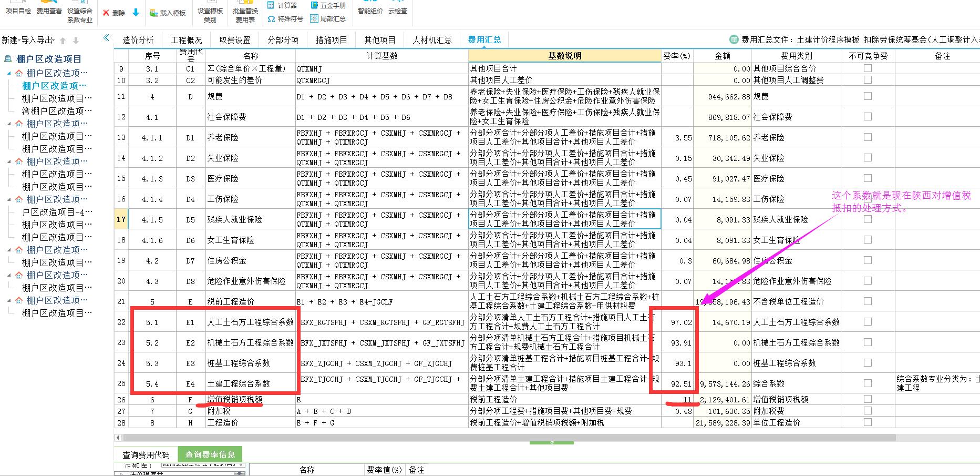Toggle 不可竞争费 checkbox for 规费 row
This screenshot has width=980, height=476.
(x=868, y=96)
